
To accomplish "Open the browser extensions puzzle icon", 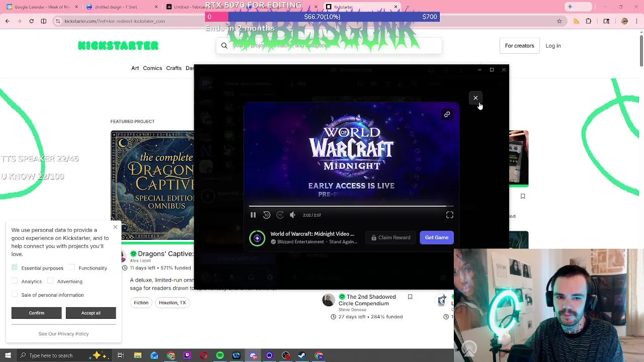I will click(x=589, y=21).
